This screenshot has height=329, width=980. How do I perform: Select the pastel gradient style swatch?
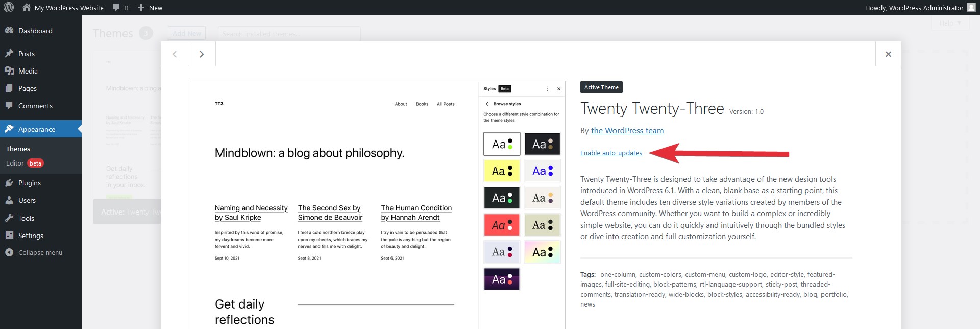tap(542, 252)
